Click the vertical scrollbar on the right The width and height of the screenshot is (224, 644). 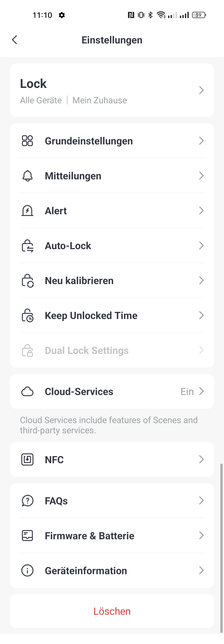221,548
